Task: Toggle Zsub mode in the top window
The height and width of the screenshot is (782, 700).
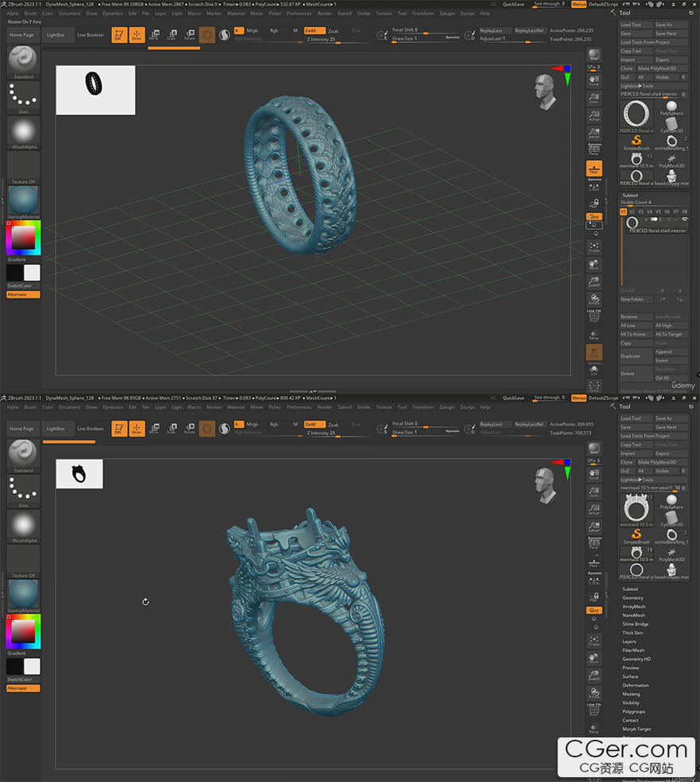Action: (333, 30)
